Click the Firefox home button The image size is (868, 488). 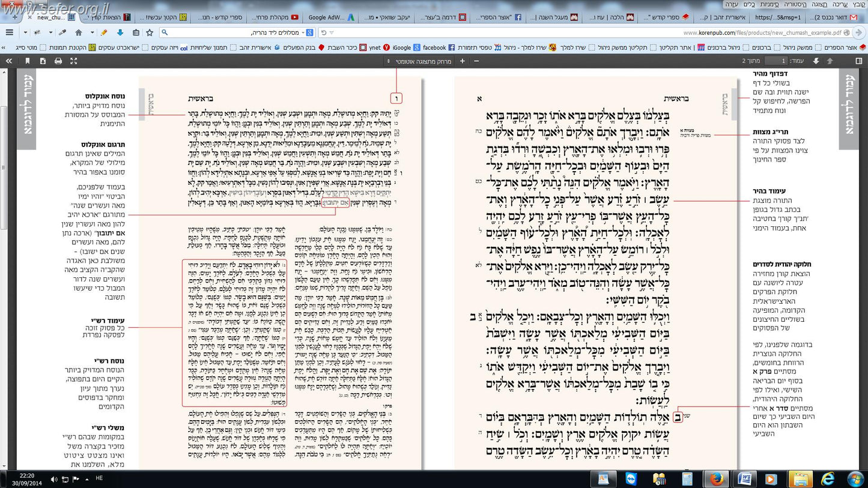(x=78, y=32)
